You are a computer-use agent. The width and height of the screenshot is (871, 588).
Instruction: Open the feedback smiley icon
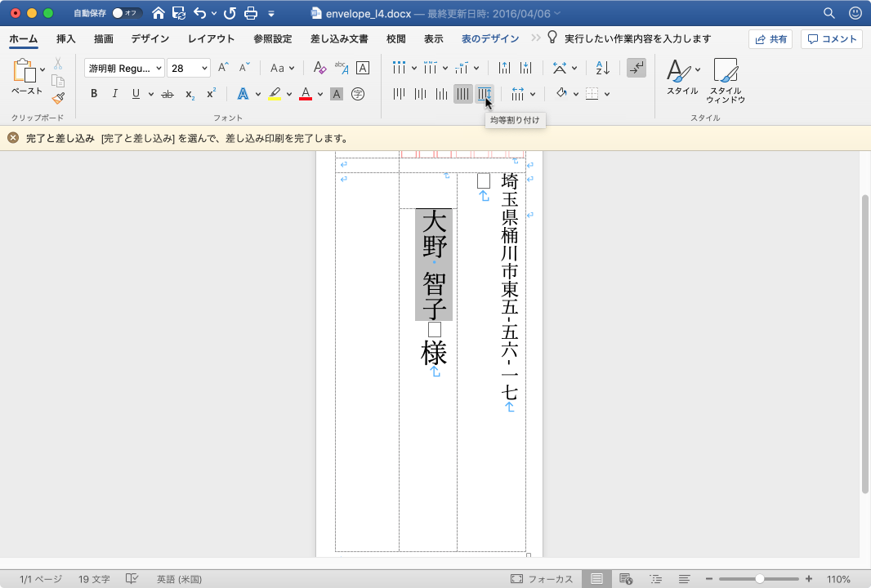pyautogui.click(x=855, y=13)
